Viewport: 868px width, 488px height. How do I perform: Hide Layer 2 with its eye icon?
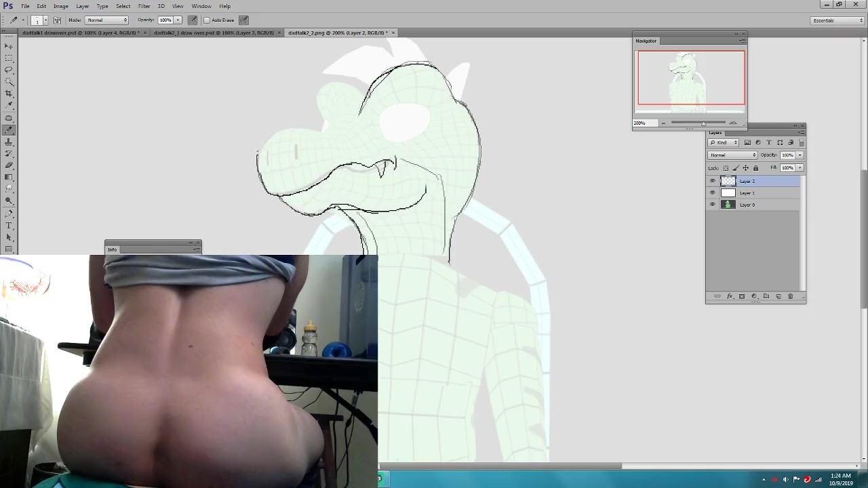click(x=712, y=181)
